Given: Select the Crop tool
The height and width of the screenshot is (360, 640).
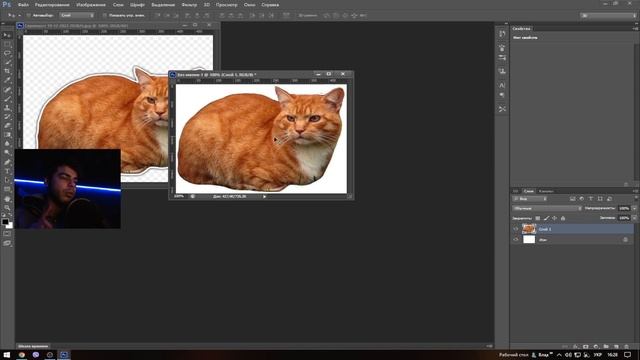Looking at the screenshot, I should 7,71.
